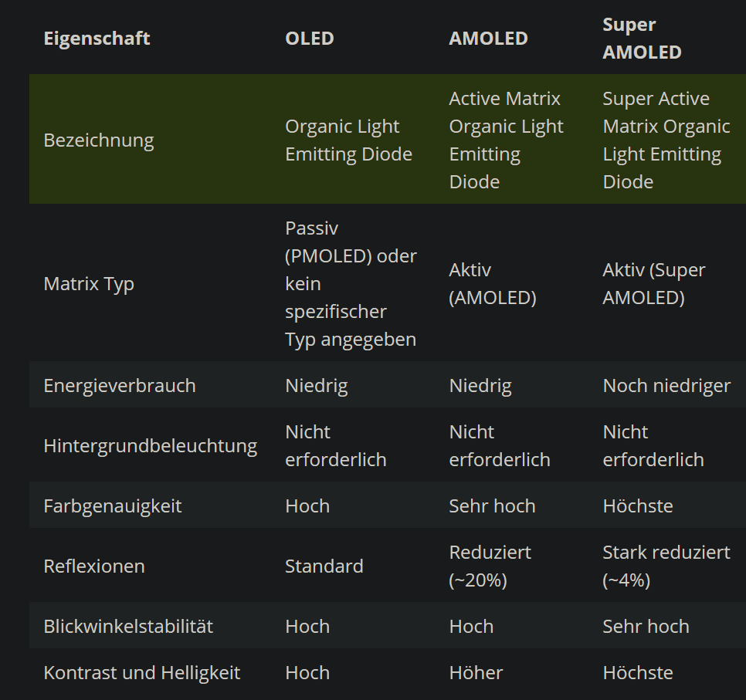Select the Matrix Typ row label
The width and height of the screenshot is (746, 700).
tap(89, 283)
